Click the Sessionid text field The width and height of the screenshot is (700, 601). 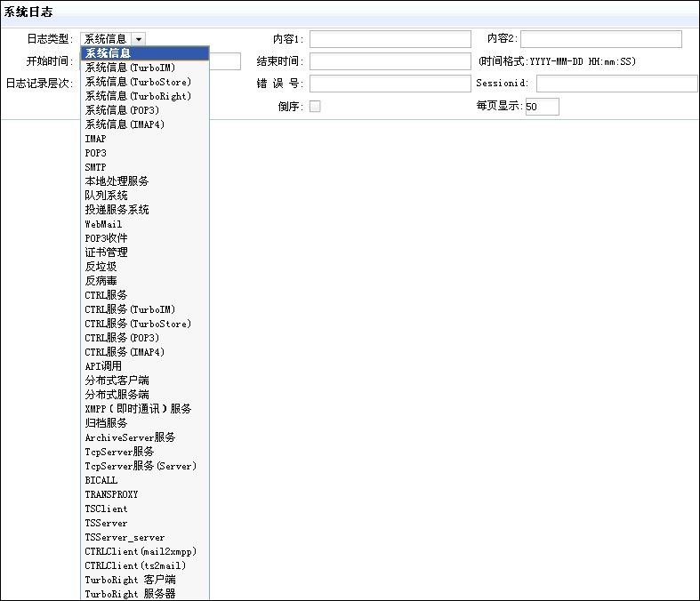pyautogui.click(x=616, y=84)
